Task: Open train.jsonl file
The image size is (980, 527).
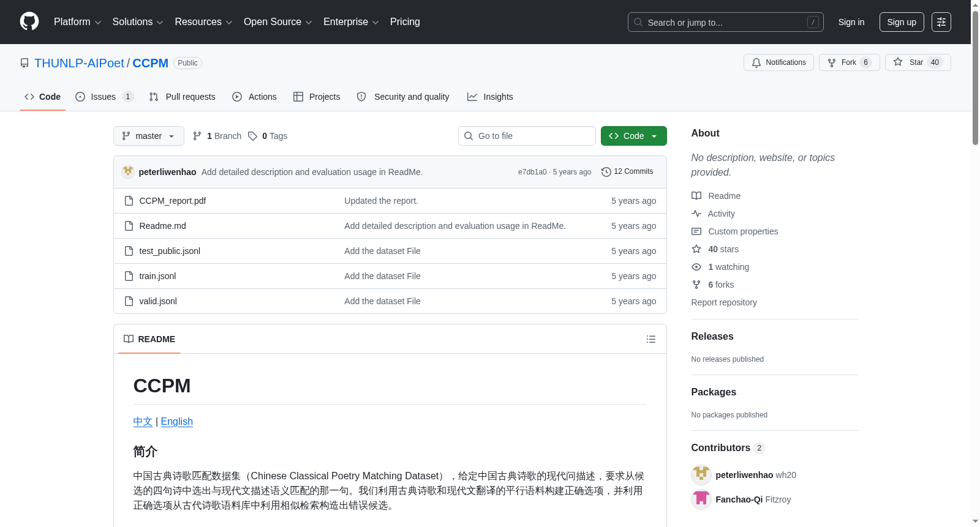Action: tap(157, 276)
